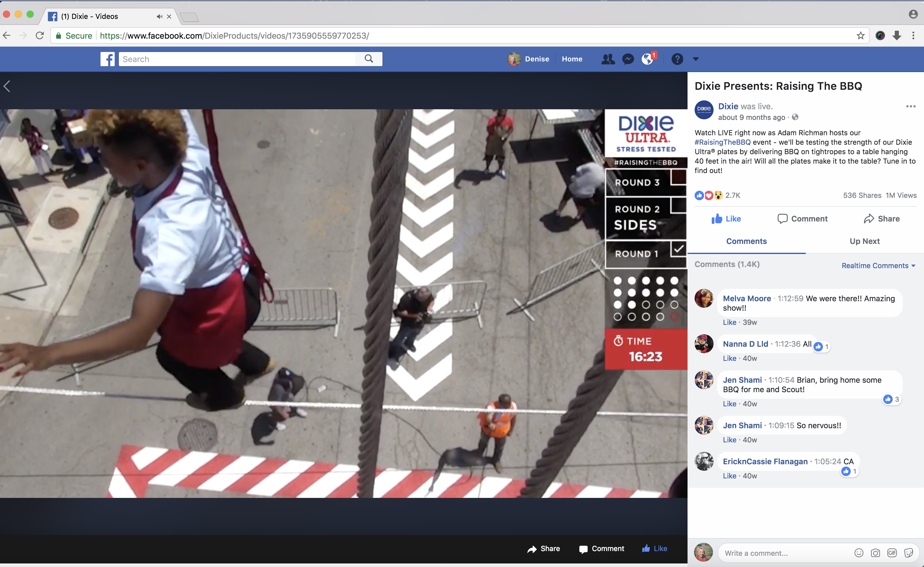Open friend requests icon in top bar
Screen dimensions: 924x567
[608, 59]
